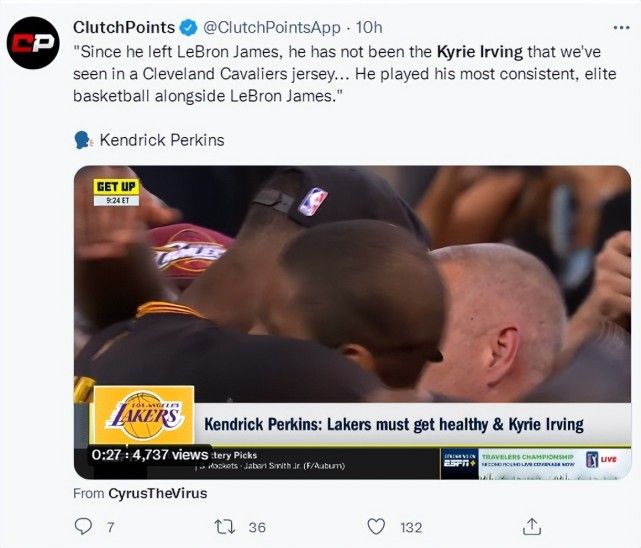
Task: Open @ClutchPointsApp handle link
Action: pyautogui.click(x=270, y=27)
